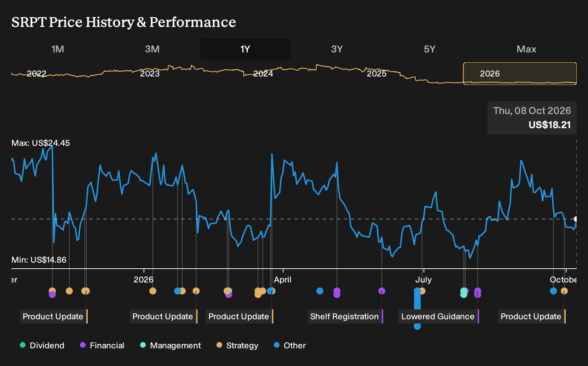Screen dimensions: 588x366
Task: Jump to 2023 on the overview timeline
Action: [150, 74]
